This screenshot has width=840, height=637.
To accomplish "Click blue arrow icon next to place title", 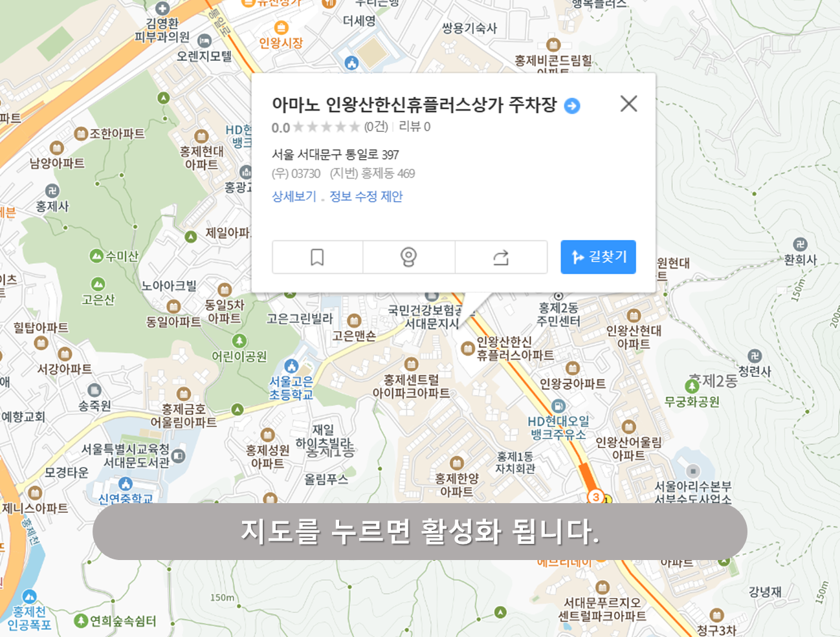I will click(x=572, y=105).
